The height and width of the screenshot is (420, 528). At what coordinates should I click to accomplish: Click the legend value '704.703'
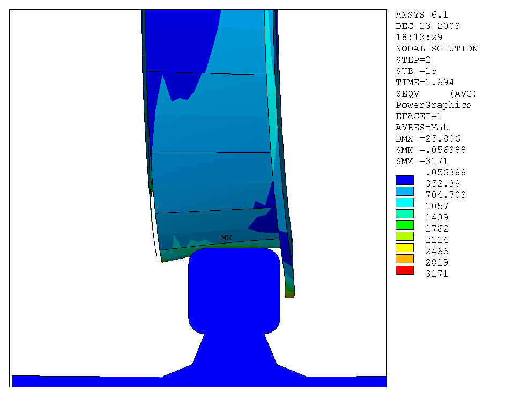445,195
